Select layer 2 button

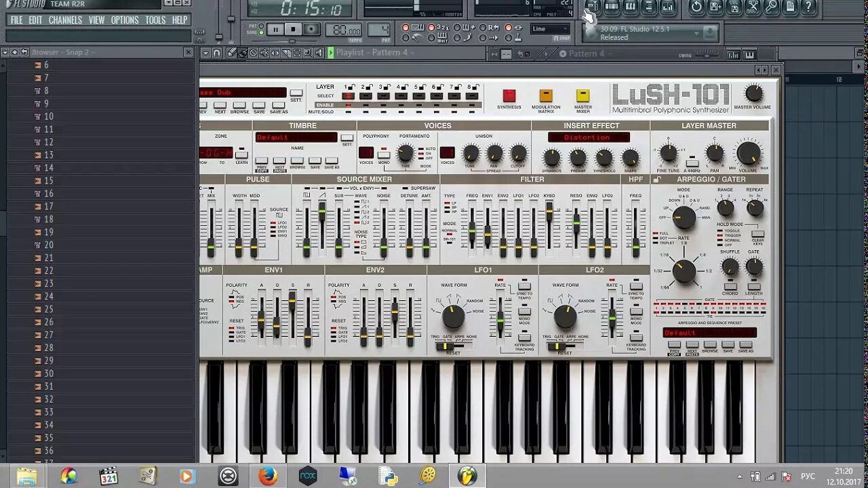click(366, 96)
